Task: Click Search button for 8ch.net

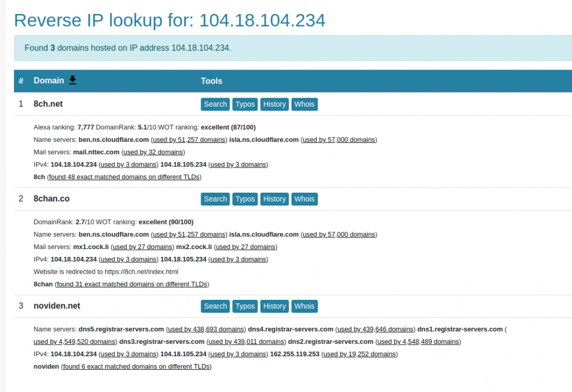Action: (x=215, y=104)
